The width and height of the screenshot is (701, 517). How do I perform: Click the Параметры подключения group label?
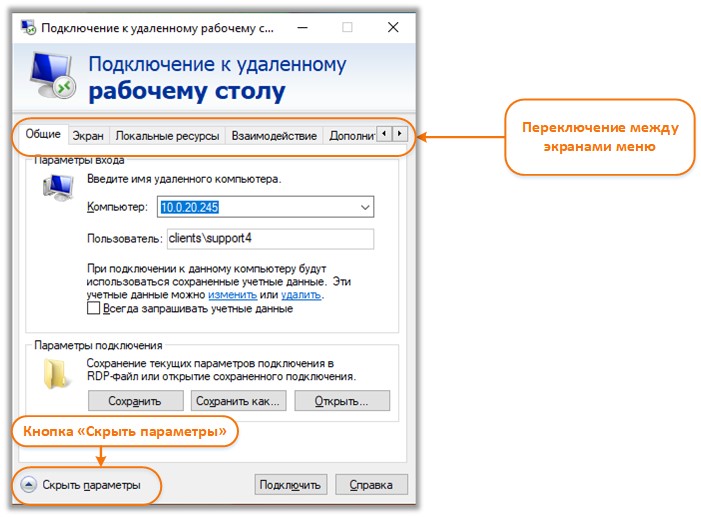(98, 346)
